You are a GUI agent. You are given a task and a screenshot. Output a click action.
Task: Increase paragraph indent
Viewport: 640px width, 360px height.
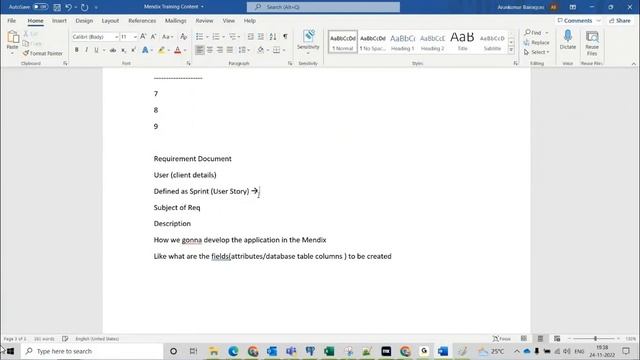(x=261, y=37)
